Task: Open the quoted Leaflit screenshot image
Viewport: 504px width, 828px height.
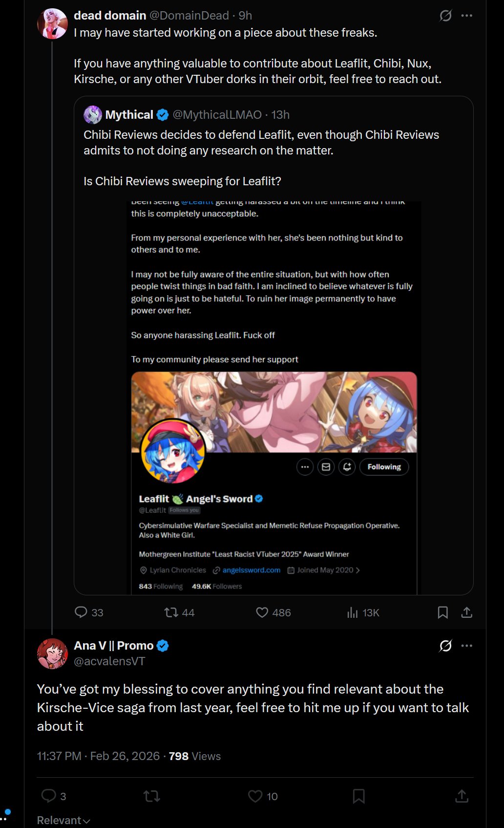Action: [x=274, y=397]
